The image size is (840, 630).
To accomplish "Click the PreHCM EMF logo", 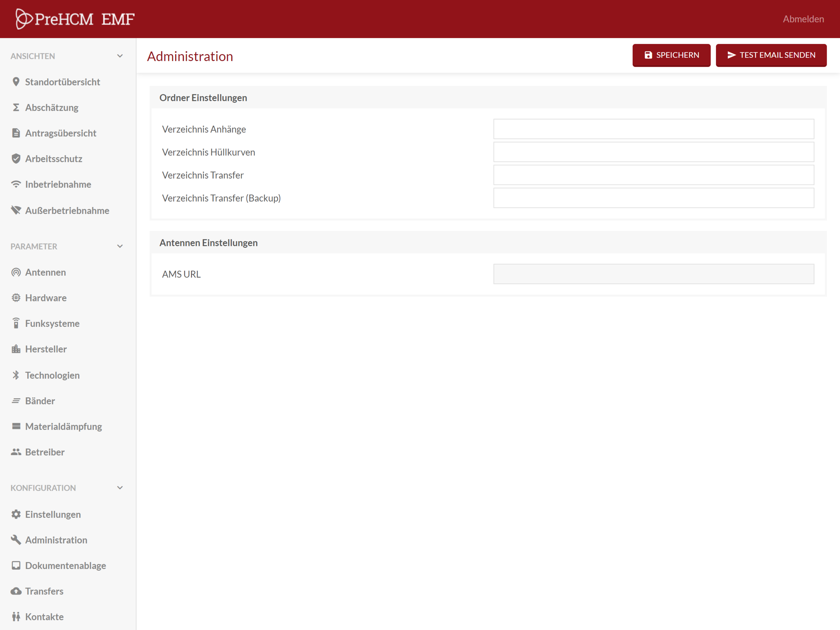I will (75, 19).
